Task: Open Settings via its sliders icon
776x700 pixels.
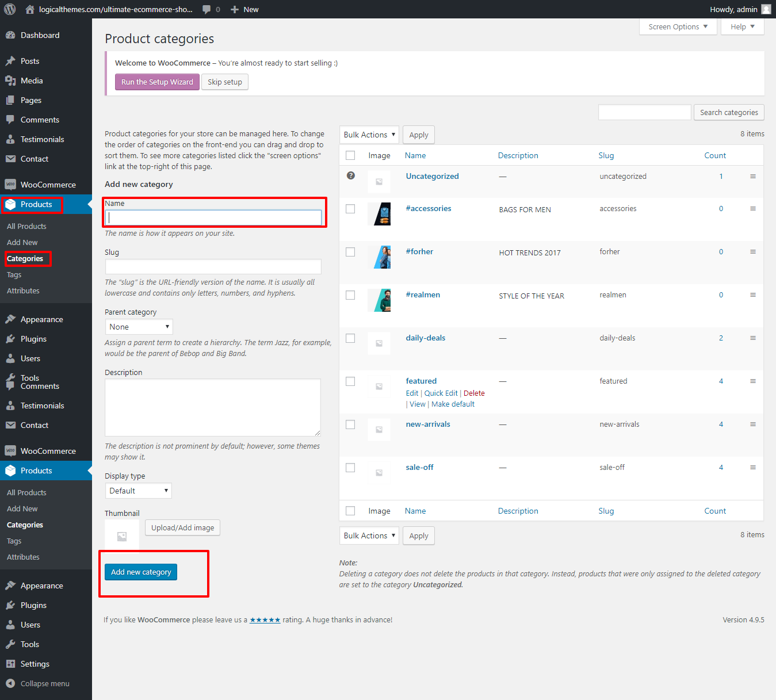Action: [10, 664]
